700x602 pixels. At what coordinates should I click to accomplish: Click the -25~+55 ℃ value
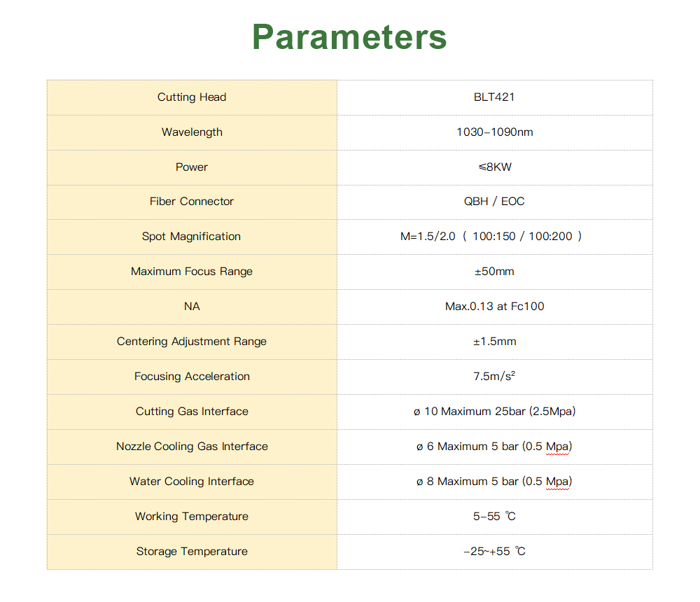click(494, 552)
